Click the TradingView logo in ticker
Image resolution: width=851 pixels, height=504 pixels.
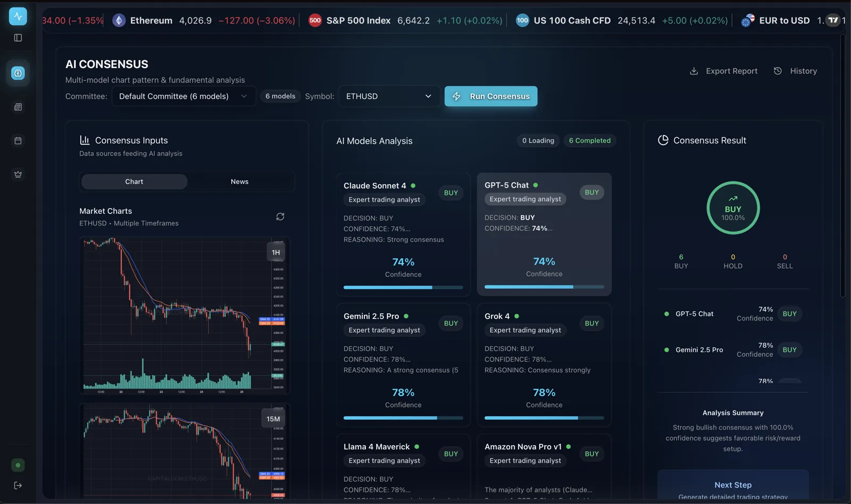833,21
